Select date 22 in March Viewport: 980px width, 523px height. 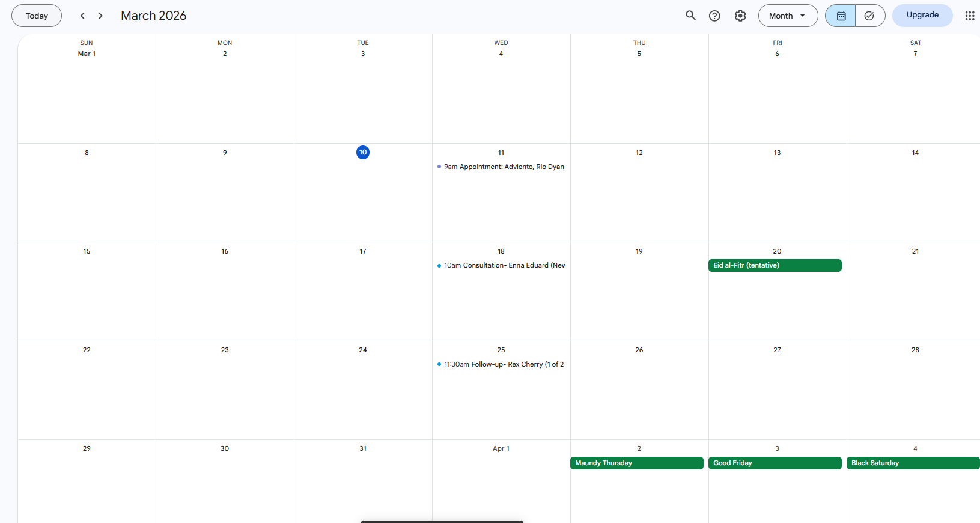[87, 350]
